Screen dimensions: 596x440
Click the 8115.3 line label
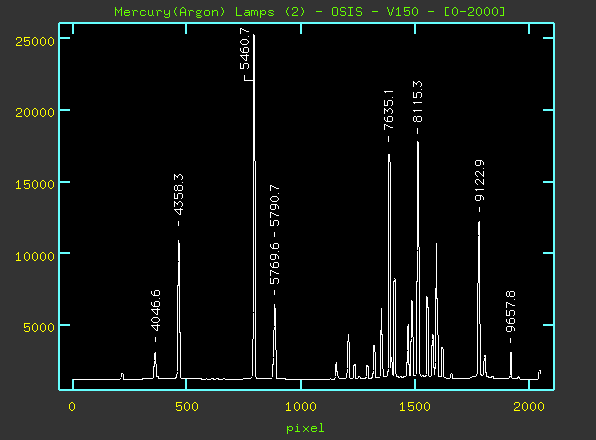click(x=417, y=102)
